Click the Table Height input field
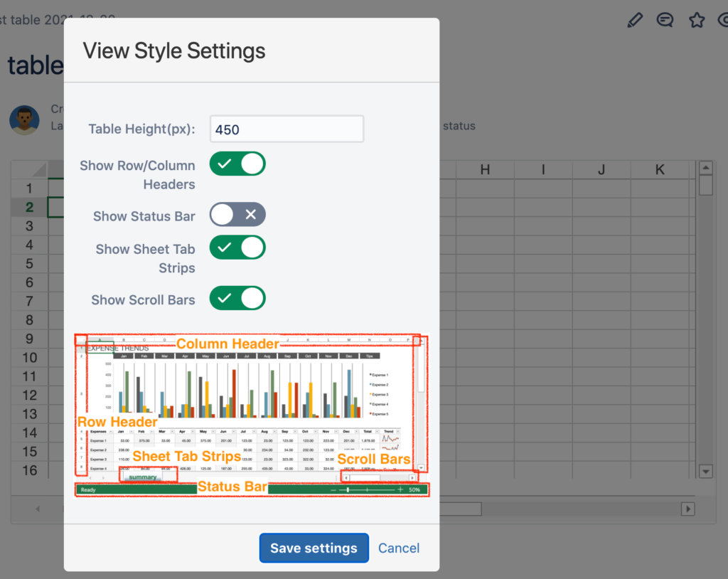The height and width of the screenshot is (579, 728). [287, 129]
